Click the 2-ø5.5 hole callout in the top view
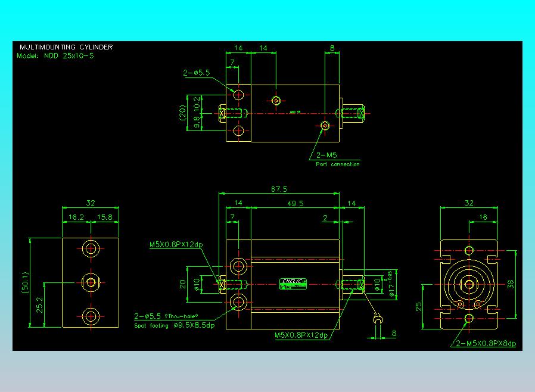Screen dimensions: 535x392 (x=197, y=73)
